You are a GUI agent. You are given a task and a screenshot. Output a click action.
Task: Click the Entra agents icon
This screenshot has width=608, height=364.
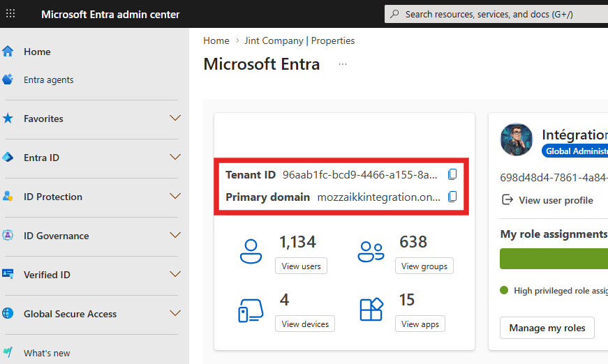tap(8, 79)
